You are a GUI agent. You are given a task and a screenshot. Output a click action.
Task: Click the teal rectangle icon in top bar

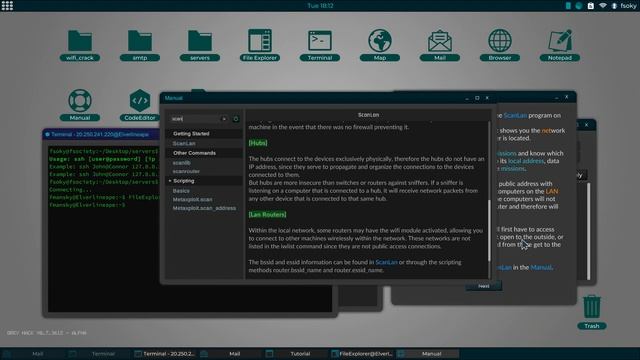(568, 6)
